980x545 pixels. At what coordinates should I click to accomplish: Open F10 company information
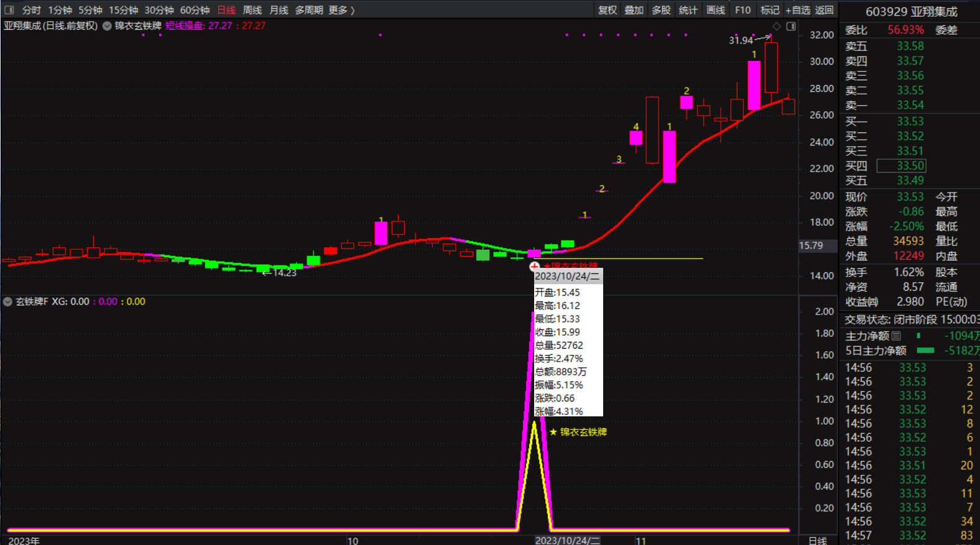coord(742,10)
